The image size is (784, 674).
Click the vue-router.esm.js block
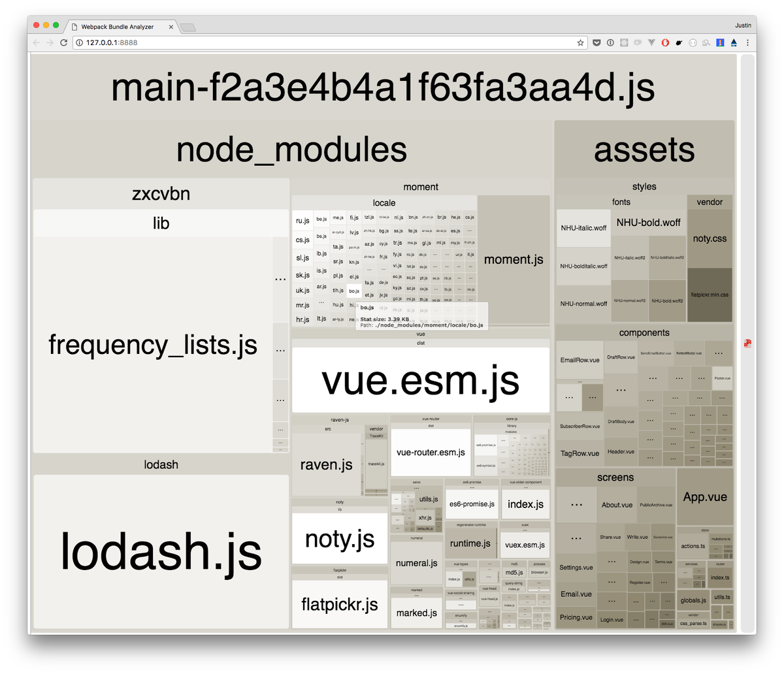coord(431,452)
